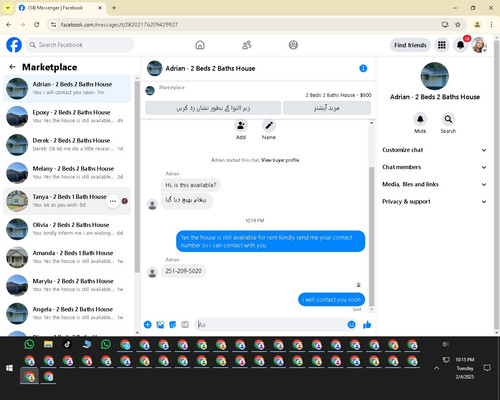
Task: Open Angela 2 Beds 2 Baths House chat
Action: tap(67, 313)
